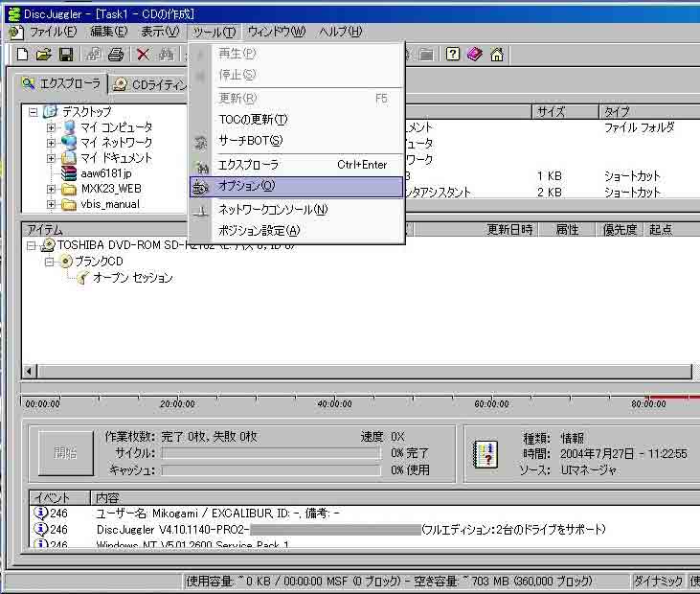Screen dimensions: 700x594
Task: Click the Print toolbar icon
Action: coord(116,55)
